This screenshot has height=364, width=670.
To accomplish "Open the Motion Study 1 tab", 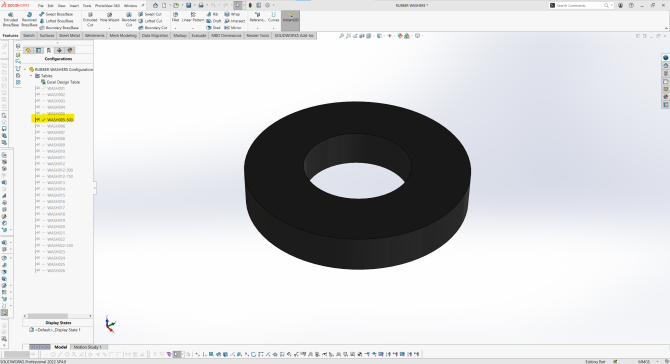I will click(88, 347).
